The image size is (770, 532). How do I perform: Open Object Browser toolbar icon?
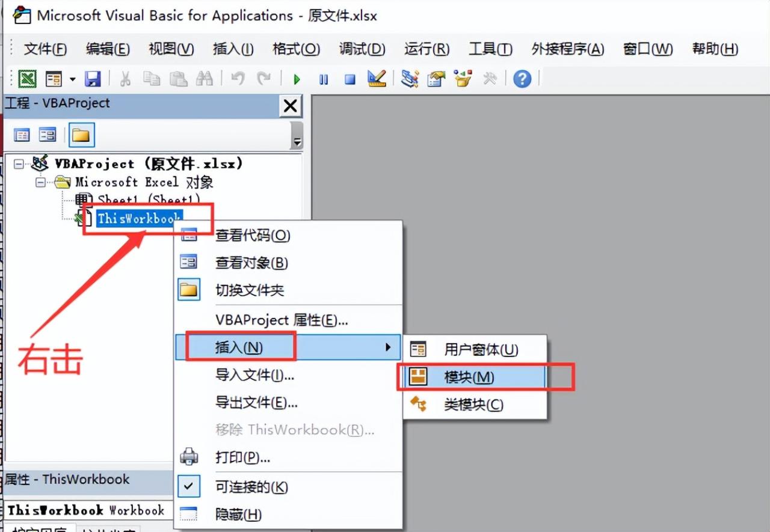[x=463, y=79]
